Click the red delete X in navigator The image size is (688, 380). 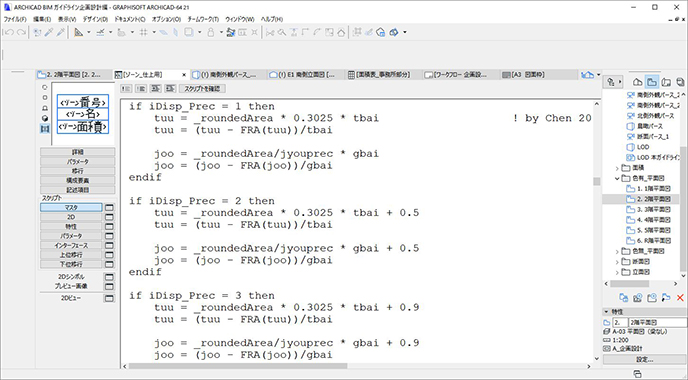click(x=680, y=298)
